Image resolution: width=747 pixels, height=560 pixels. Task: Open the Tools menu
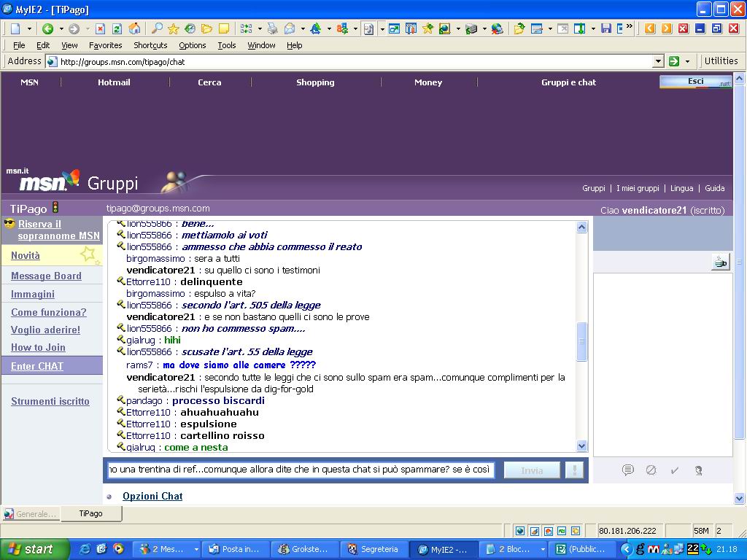click(x=227, y=45)
